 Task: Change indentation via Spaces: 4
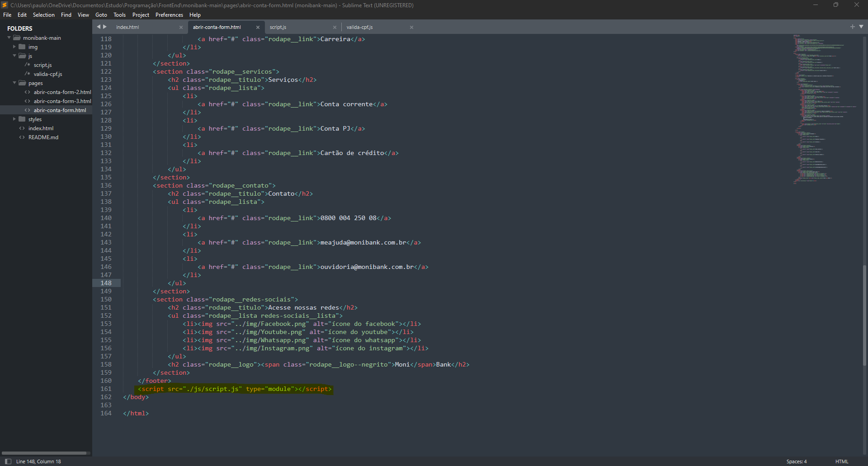[x=797, y=461]
